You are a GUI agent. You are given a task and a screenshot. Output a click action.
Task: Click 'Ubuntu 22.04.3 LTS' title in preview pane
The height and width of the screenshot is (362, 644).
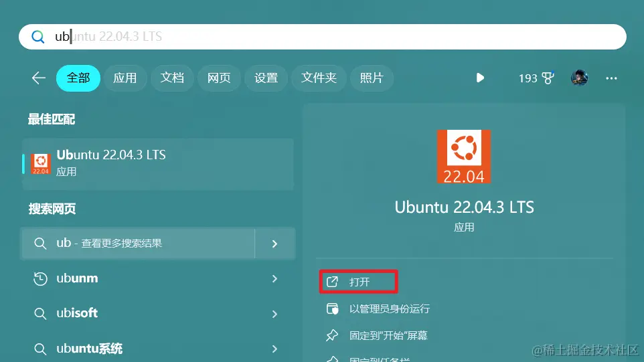point(464,207)
